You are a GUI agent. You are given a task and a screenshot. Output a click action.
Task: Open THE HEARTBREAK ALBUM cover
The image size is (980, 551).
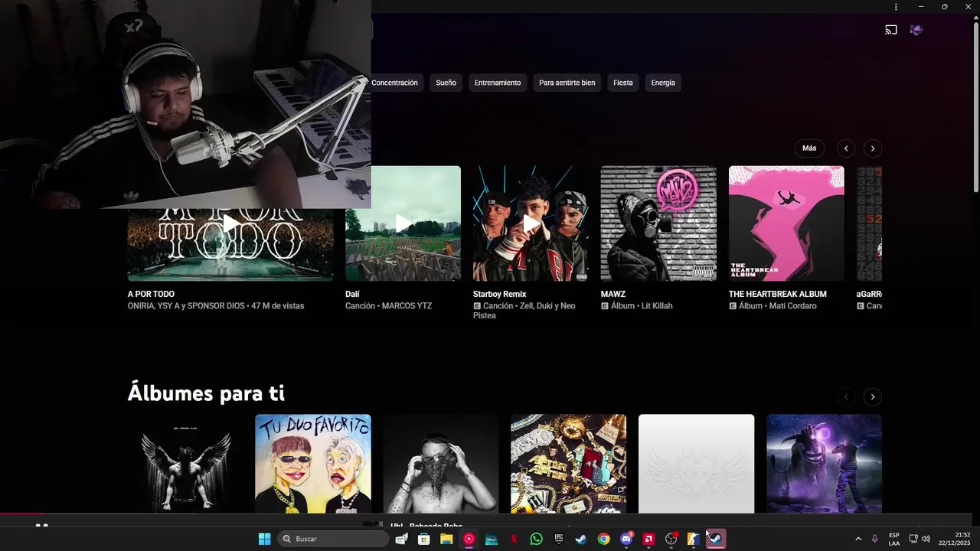786,223
